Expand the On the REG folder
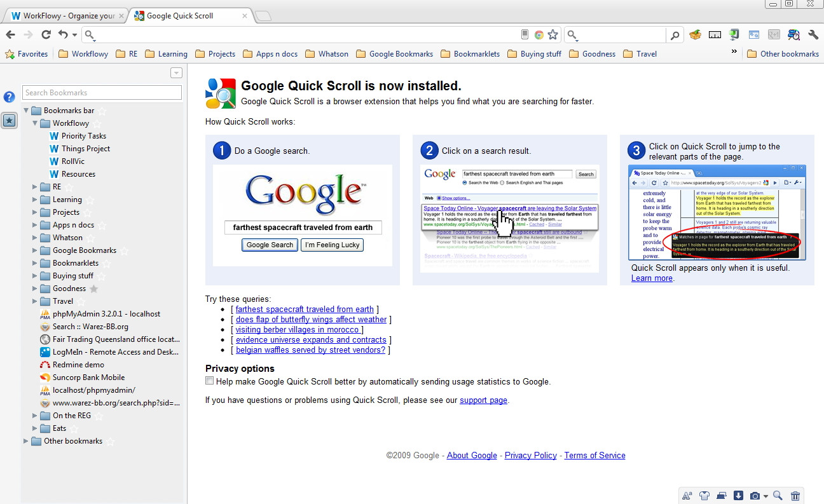The height and width of the screenshot is (504, 824). [x=35, y=416]
